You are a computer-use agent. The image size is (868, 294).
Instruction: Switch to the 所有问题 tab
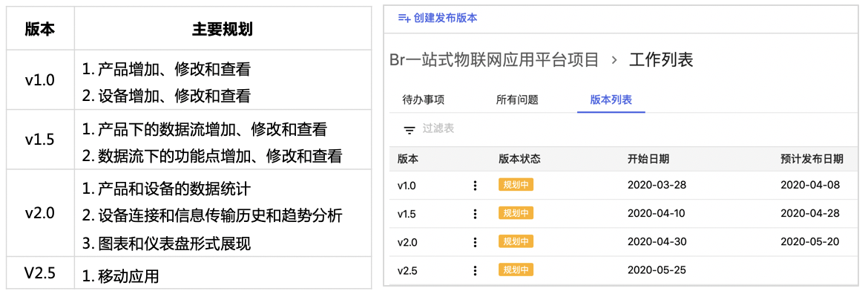pos(517,99)
